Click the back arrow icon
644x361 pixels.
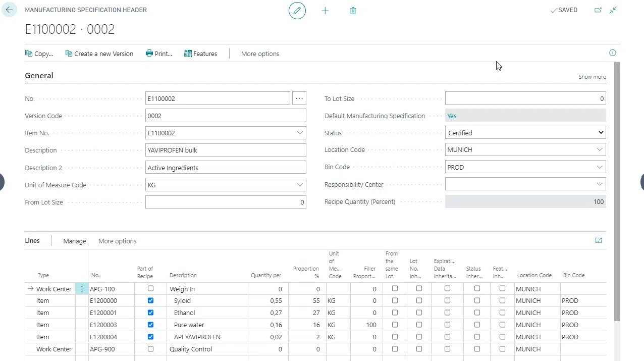(9, 10)
